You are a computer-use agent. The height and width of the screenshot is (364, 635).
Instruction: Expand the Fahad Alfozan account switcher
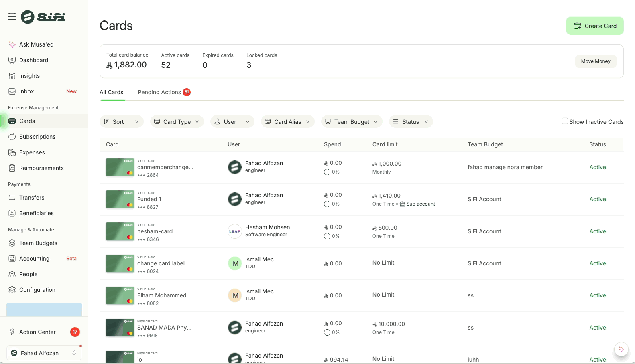pyautogui.click(x=44, y=353)
